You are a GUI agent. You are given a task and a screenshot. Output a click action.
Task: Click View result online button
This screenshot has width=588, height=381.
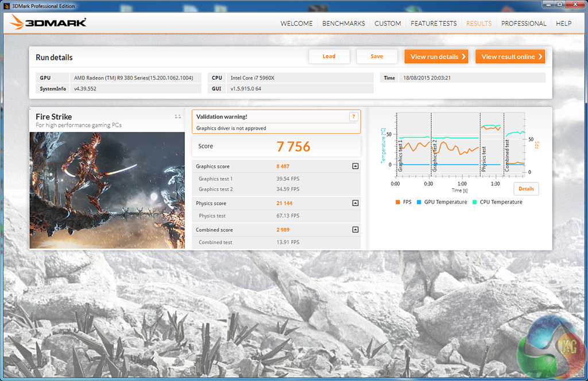(x=509, y=57)
